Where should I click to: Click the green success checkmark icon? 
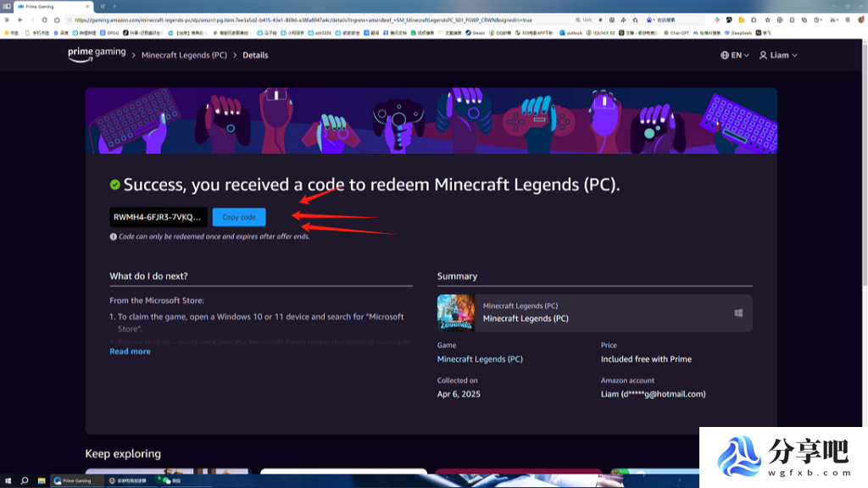pyautogui.click(x=115, y=185)
